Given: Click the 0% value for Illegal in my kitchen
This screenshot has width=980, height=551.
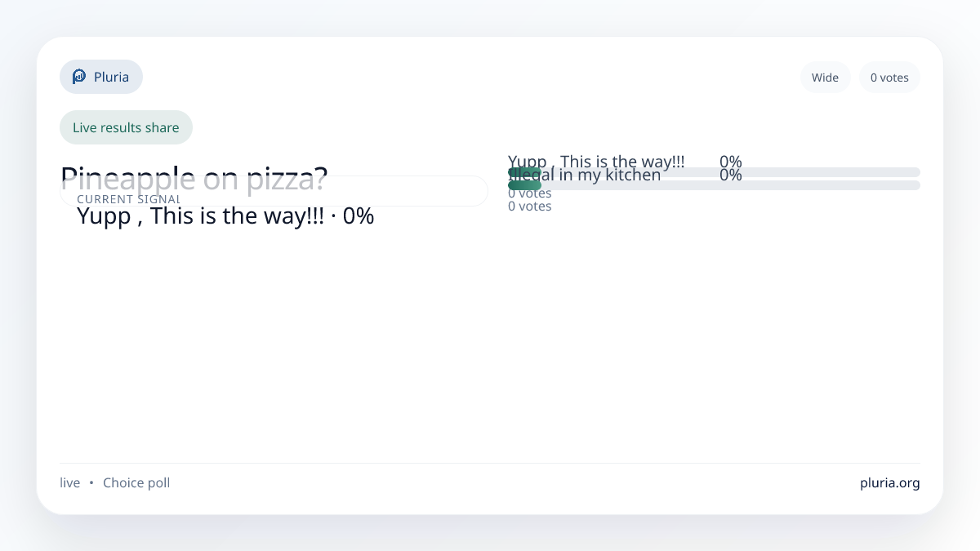Looking at the screenshot, I should click(731, 176).
